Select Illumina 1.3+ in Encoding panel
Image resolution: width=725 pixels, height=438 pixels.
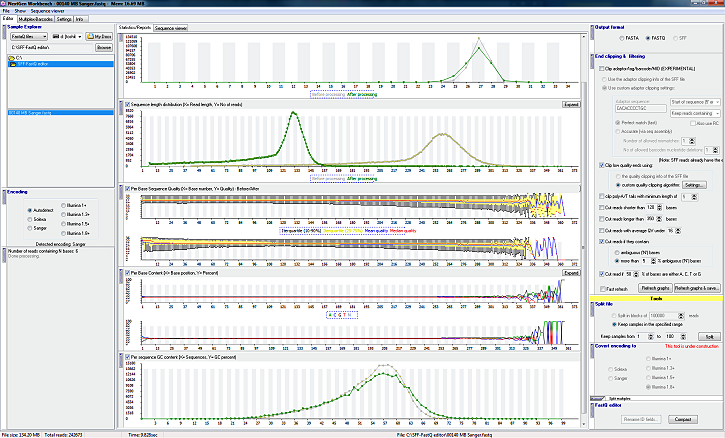[x=63, y=215]
